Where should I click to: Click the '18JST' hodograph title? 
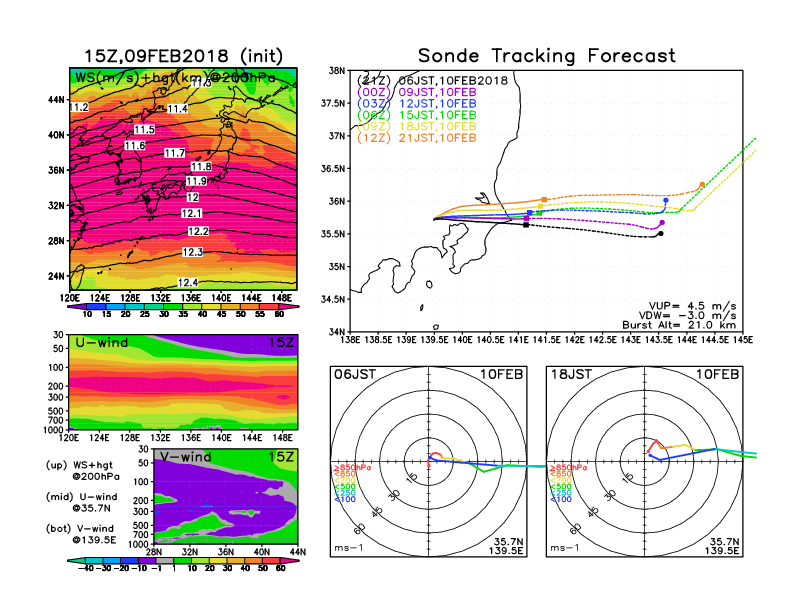[571, 374]
